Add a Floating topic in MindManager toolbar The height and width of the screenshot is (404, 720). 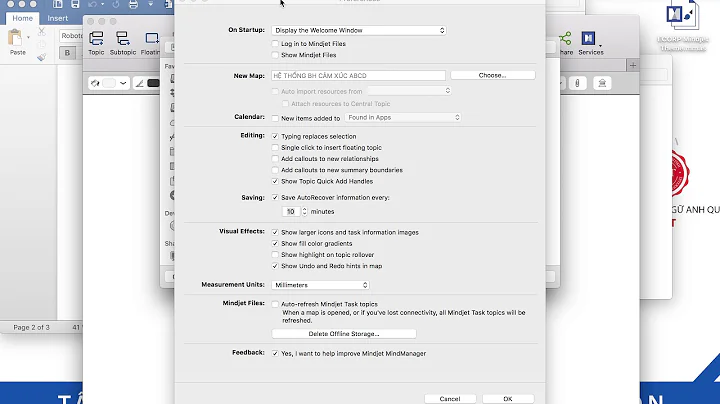click(151, 43)
